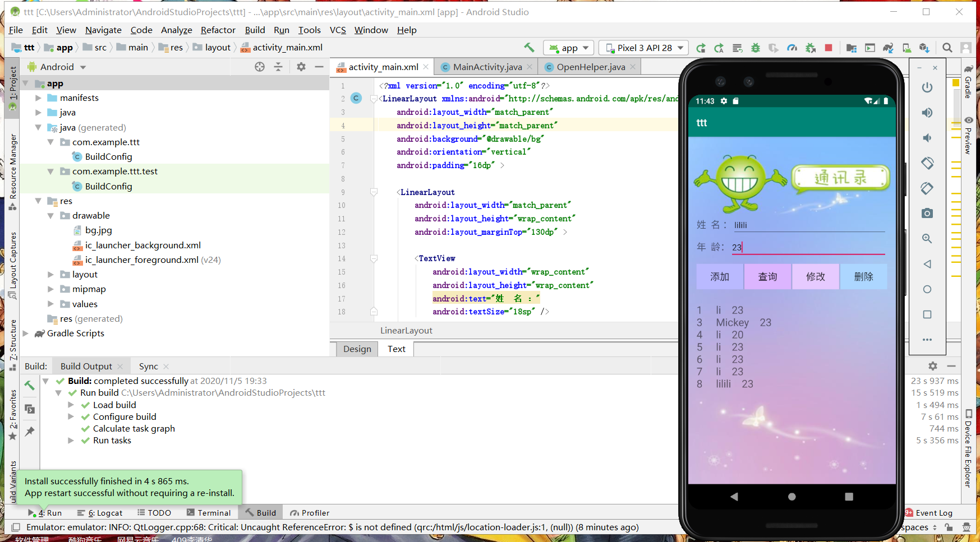Click the 姓名 input field containing lilili
This screenshot has width=980, height=542.
808,225
